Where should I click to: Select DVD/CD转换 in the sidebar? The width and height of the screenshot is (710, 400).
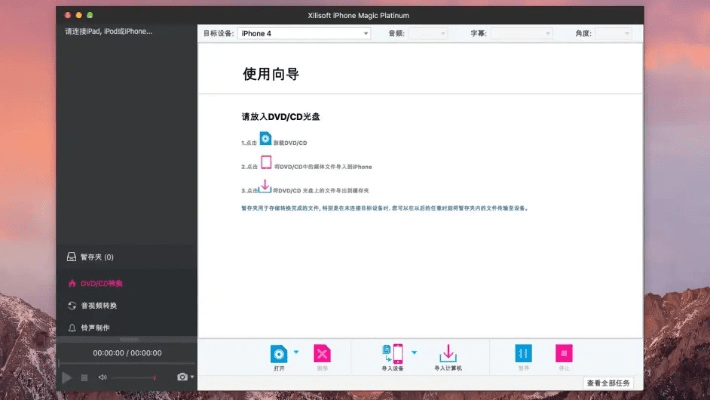(x=101, y=282)
